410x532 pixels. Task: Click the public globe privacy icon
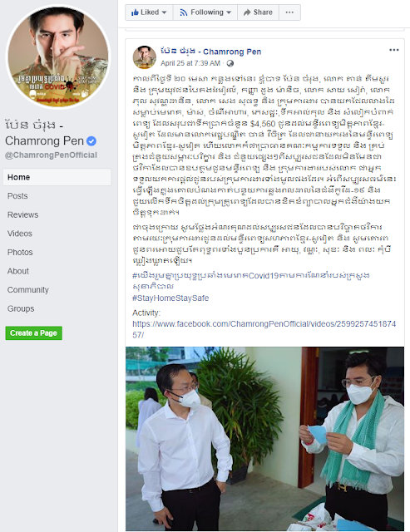230,63
